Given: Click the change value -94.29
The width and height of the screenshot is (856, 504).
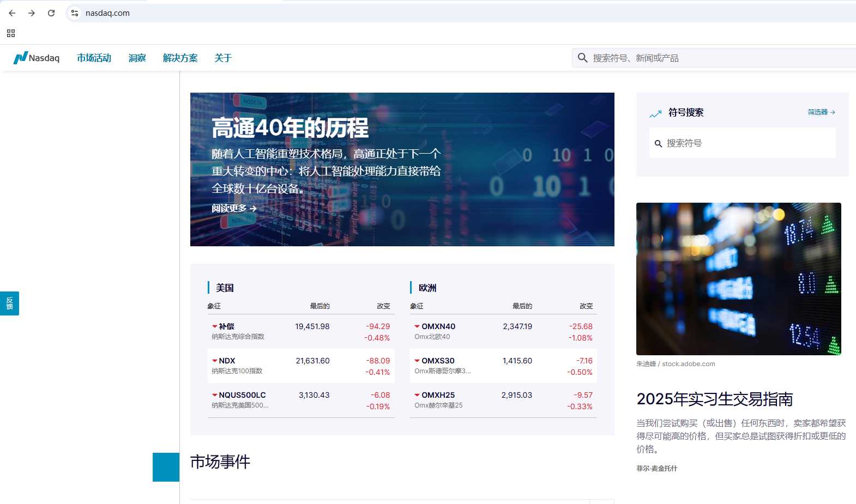Looking at the screenshot, I should pos(378,326).
